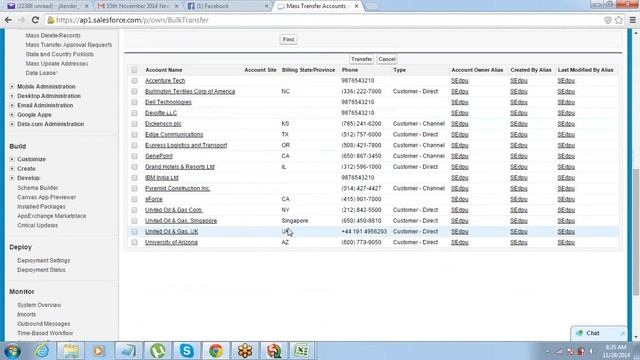The height and width of the screenshot is (360, 640).
Task: Check the GenePoint row checkbox
Action: [x=134, y=156]
